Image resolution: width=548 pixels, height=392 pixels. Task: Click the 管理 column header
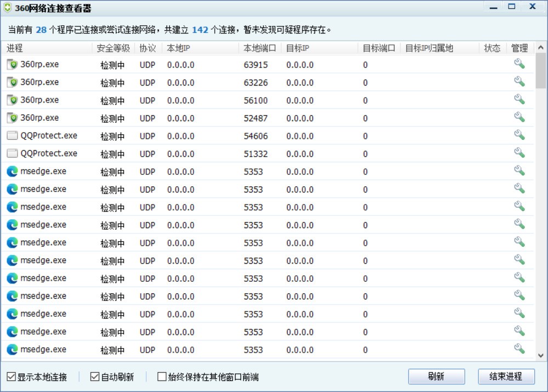520,48
